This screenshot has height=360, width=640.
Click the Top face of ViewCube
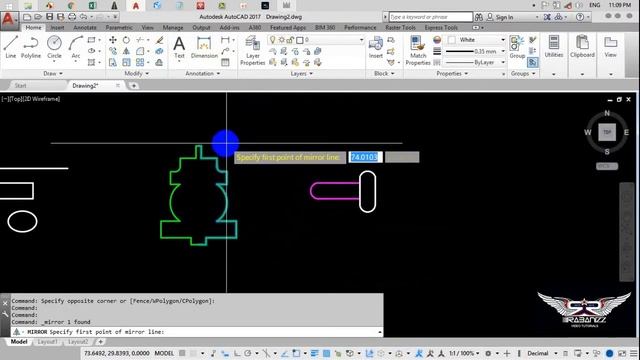coord(607,132)
